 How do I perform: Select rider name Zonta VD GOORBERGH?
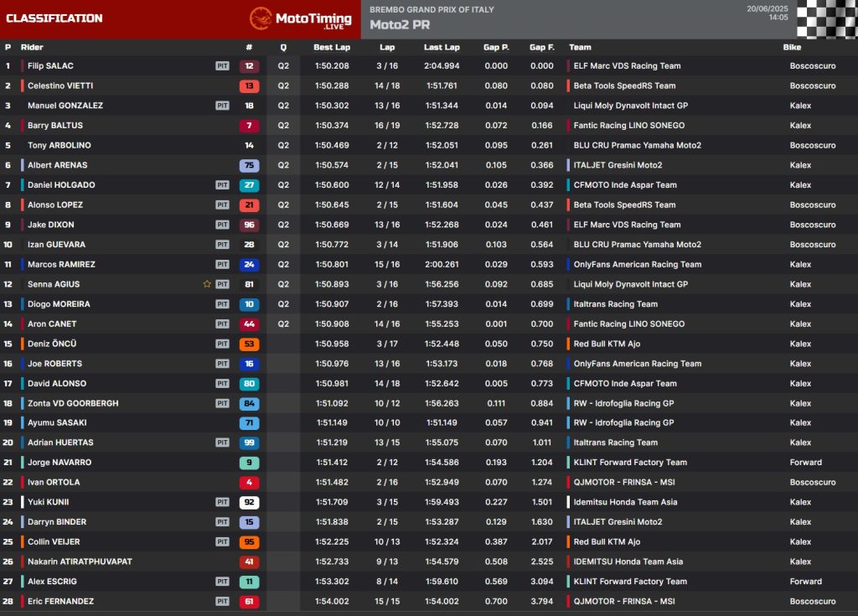pyautogui.click(x=73, y=403)
